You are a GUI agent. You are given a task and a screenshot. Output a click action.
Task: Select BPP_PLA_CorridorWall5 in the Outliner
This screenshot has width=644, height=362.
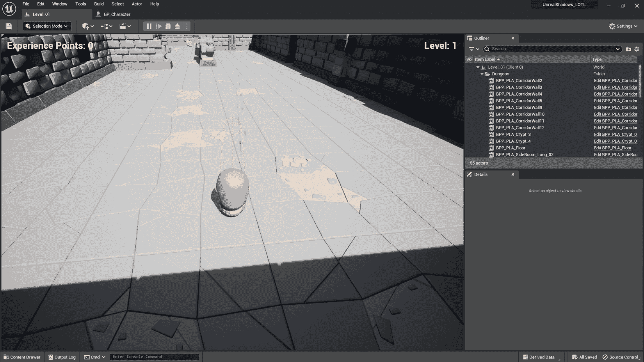(x=519, y=101)
